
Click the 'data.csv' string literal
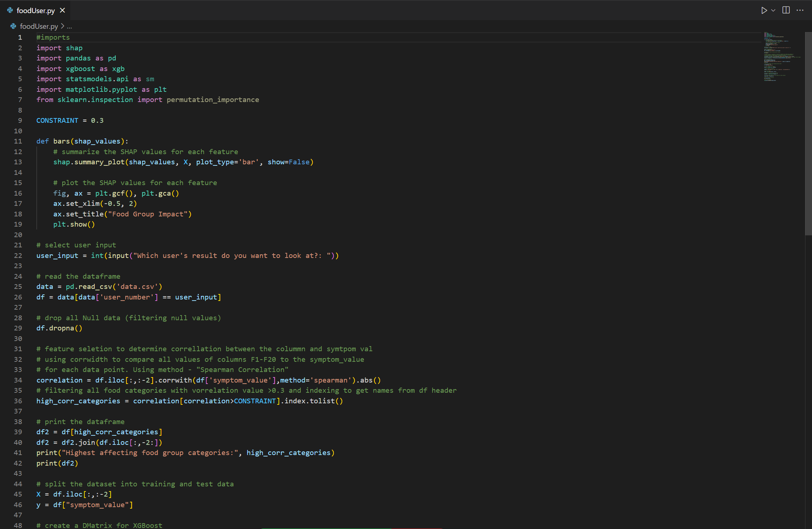point(137,287)
